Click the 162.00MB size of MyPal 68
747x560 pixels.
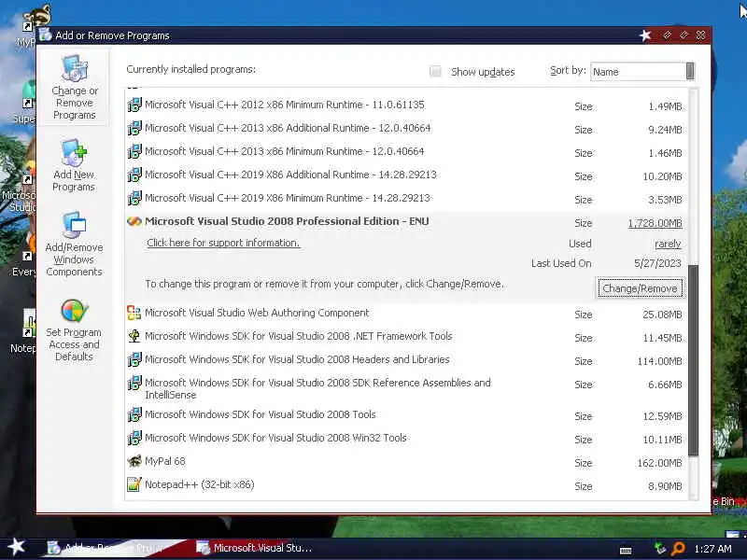pyautogui.click(x=659, y=463)
